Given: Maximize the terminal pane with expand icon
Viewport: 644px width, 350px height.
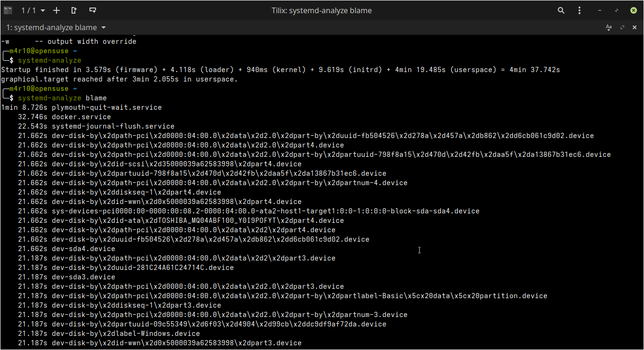Looking at the screenshot, I should 622,27.
